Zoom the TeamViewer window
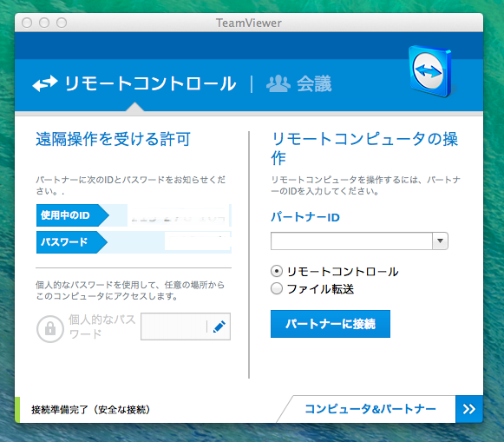This screenshot has height=442, width=504. (62, 23)
